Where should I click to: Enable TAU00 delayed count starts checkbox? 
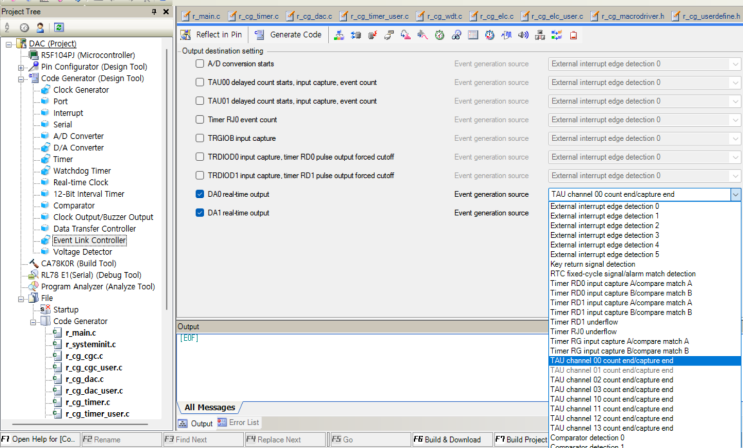(200, 82)
